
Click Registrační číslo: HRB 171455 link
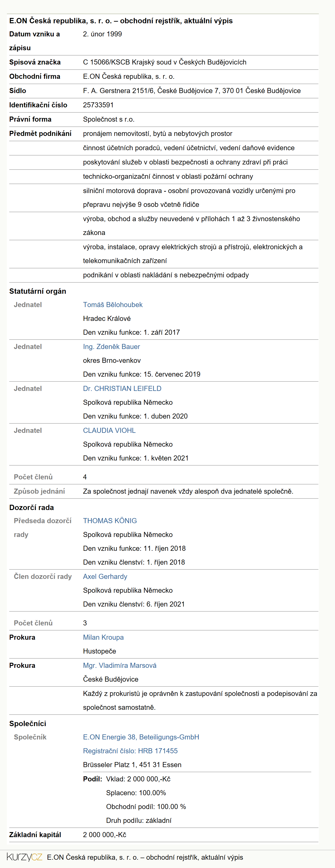(130, 751)
